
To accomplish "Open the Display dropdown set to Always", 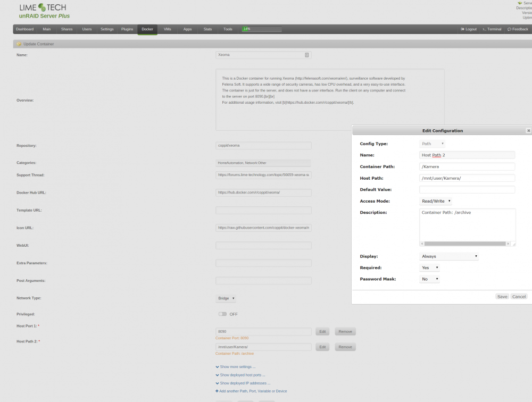I will click(x=449, y=256).
